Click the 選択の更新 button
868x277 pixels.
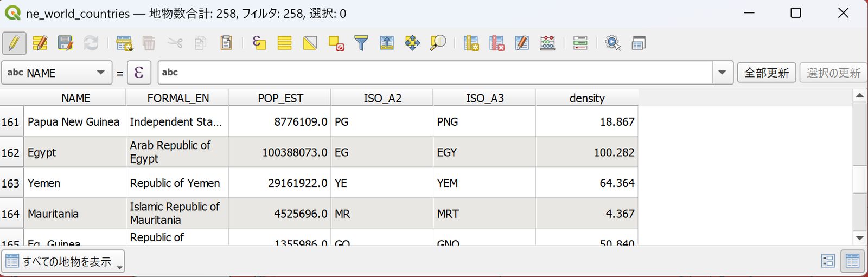[833, 73]
